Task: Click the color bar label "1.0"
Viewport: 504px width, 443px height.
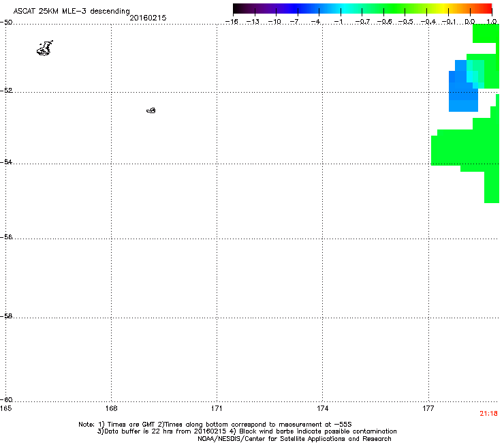Action: click(x=492, y=22)
